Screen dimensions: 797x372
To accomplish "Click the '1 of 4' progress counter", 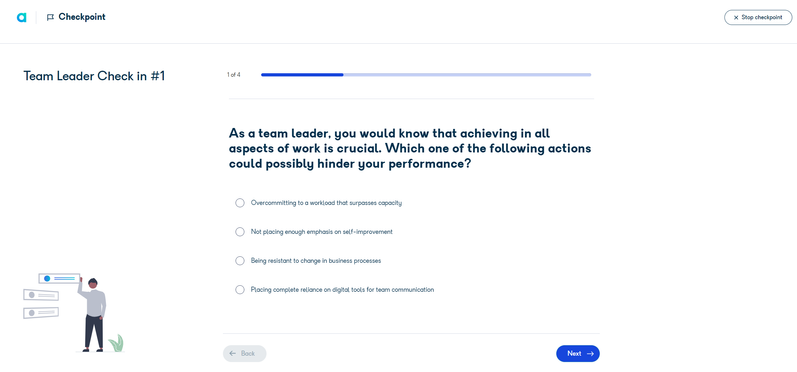I will (234, 75).
